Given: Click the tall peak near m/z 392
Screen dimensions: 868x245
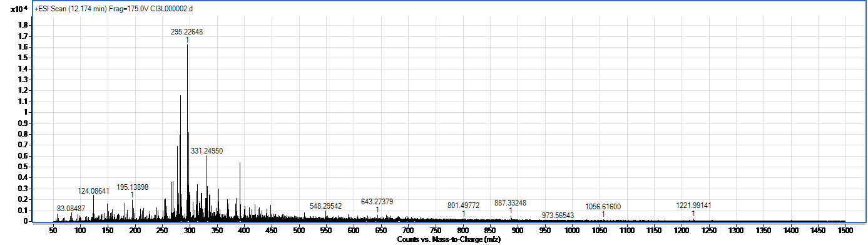Looking at the screenshot, I should pyautogui.click(x=240, y=191).
